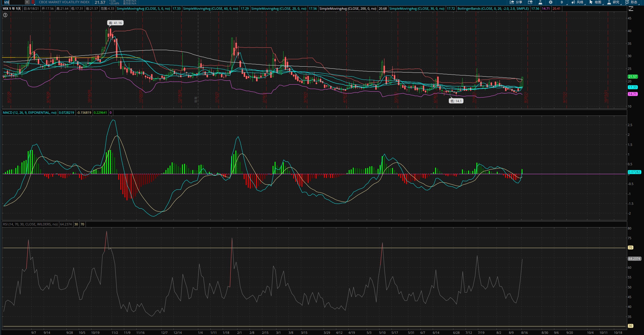Screen dimensions: 644x335
Task: Click the MACD signal value -0.156819
Action: pyautogui.click(x=84, y=113)
